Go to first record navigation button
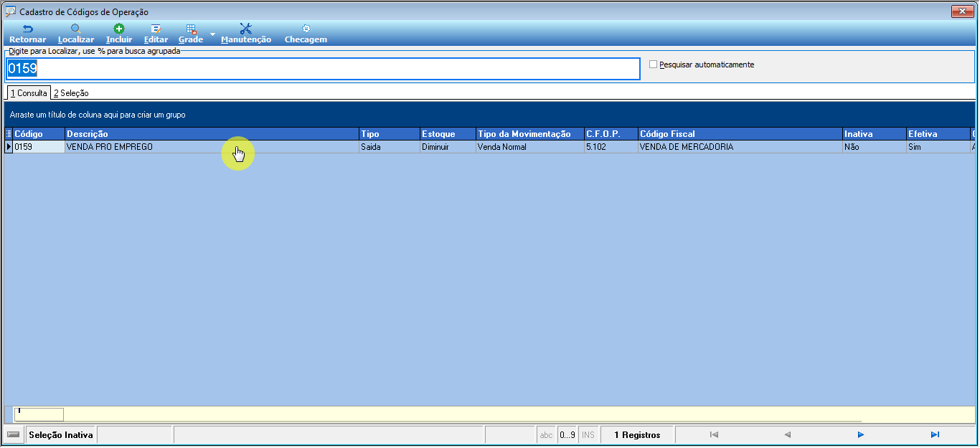Screen dimensions: 980x448 point(714,434)
